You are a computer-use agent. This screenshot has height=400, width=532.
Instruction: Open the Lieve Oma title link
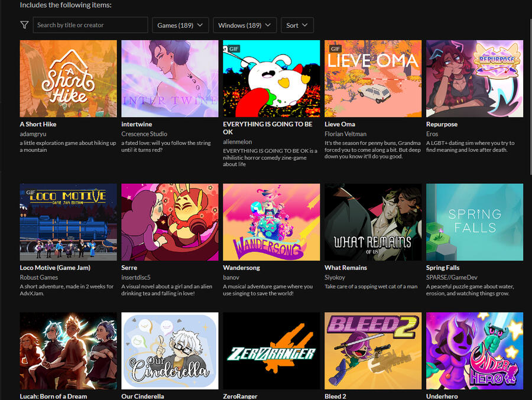click(340, 125)
